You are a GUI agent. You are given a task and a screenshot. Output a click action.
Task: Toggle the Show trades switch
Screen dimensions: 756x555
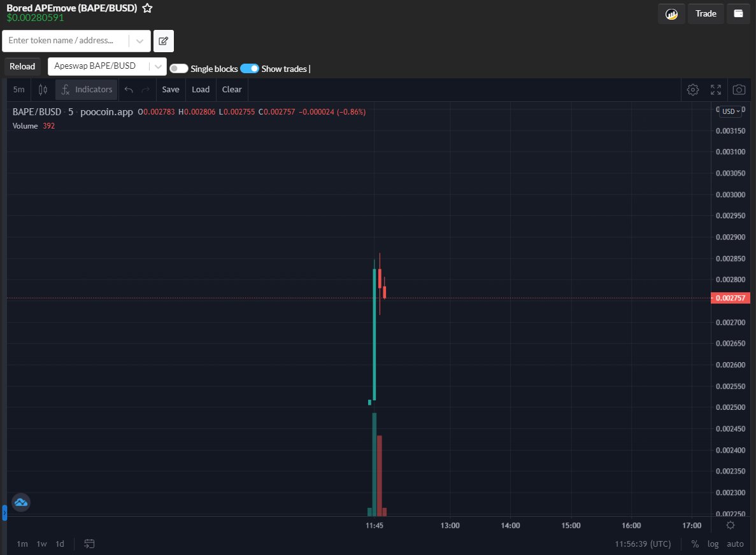coord(249,68)
